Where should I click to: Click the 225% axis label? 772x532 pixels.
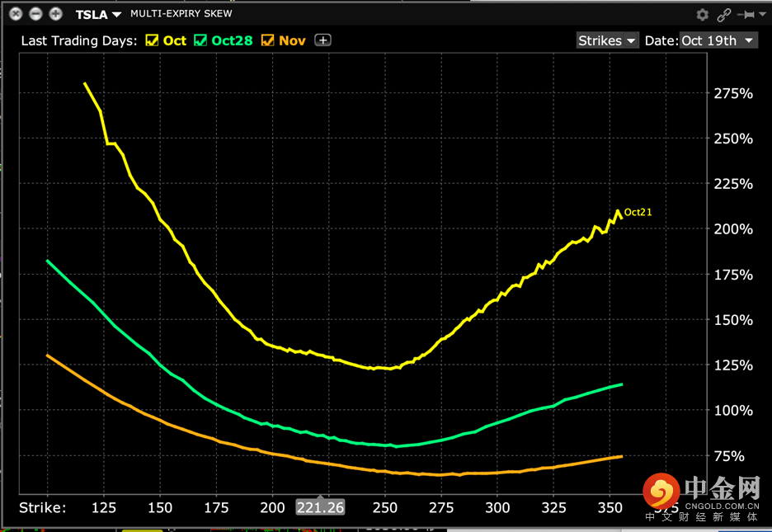tap(733, 184)
